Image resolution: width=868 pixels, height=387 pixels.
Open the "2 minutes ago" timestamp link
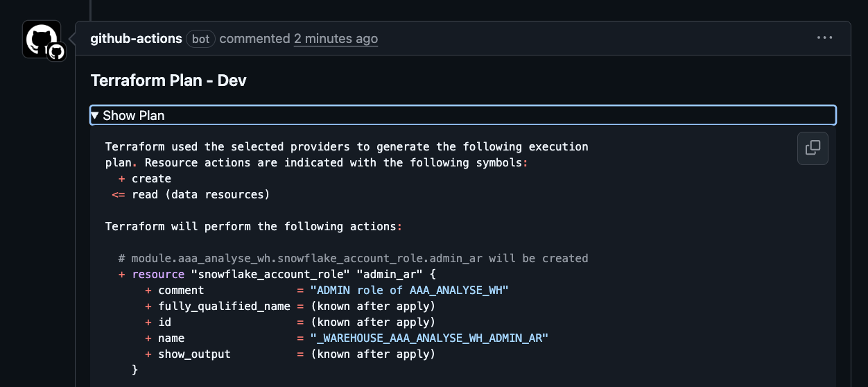click(x=336, y=39)
